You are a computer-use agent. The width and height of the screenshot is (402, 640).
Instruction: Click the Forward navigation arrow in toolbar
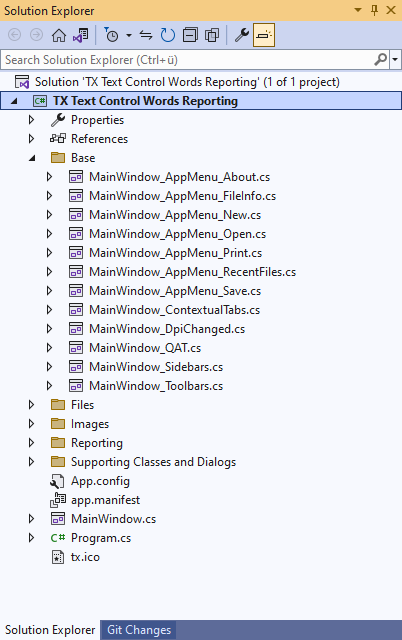point(37,35)
